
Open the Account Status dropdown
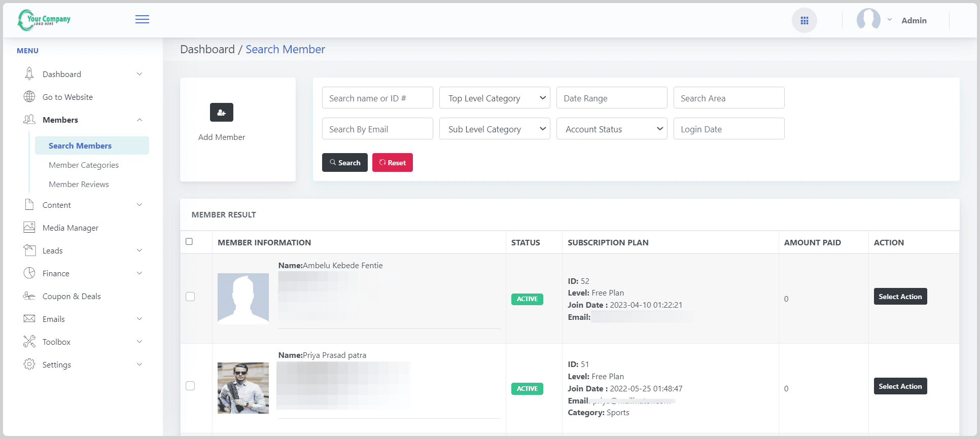pos(612,129)
